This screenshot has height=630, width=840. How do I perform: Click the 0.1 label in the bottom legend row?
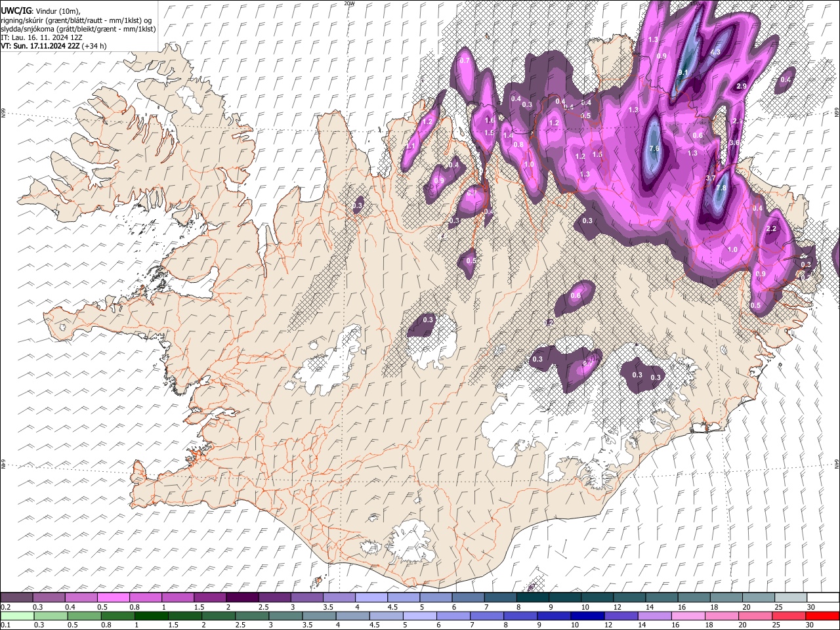point(6,625)
